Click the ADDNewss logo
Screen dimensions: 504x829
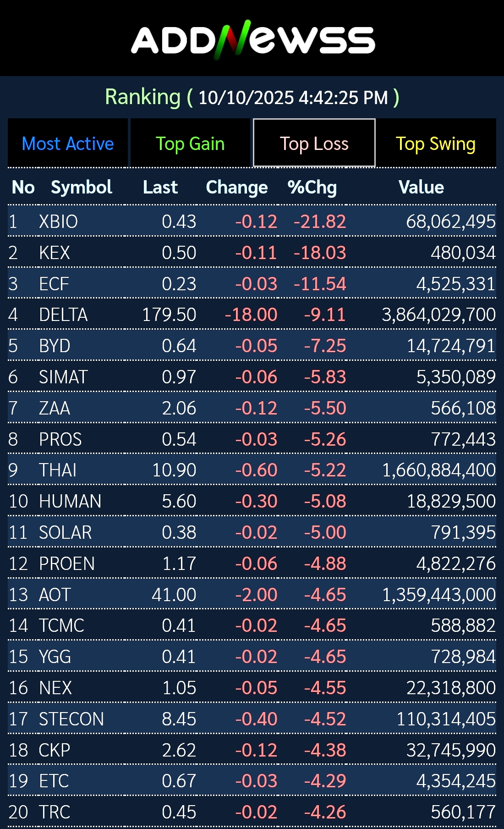point(253,40)
